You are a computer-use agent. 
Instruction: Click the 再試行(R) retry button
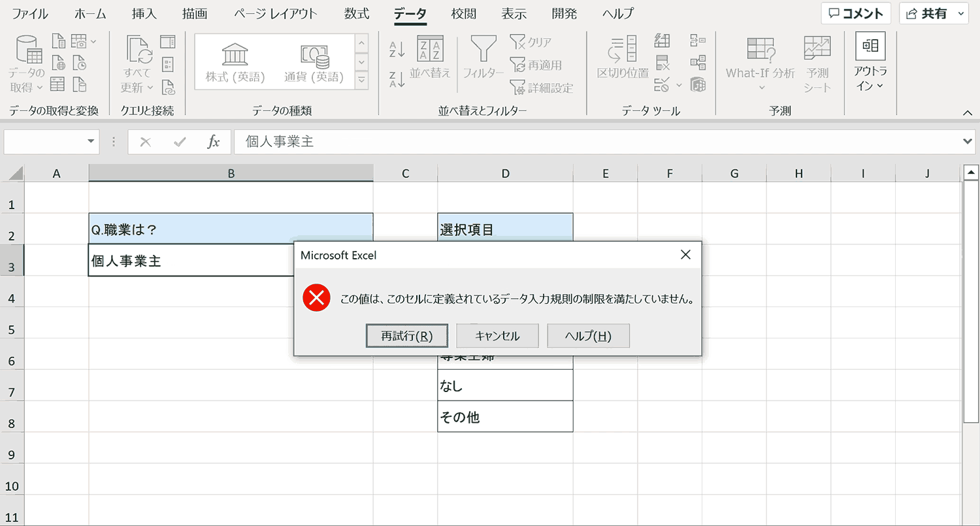coord(407,336)
